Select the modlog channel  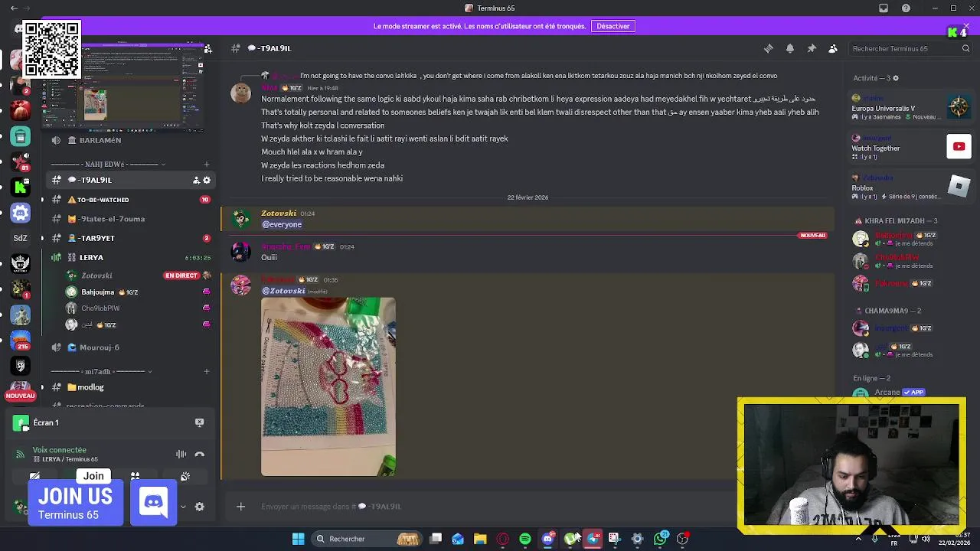(130, 387)
